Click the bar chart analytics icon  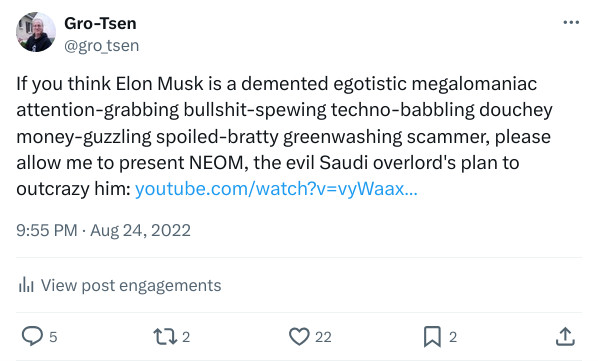pyautogui.click(x=26, y=285)
